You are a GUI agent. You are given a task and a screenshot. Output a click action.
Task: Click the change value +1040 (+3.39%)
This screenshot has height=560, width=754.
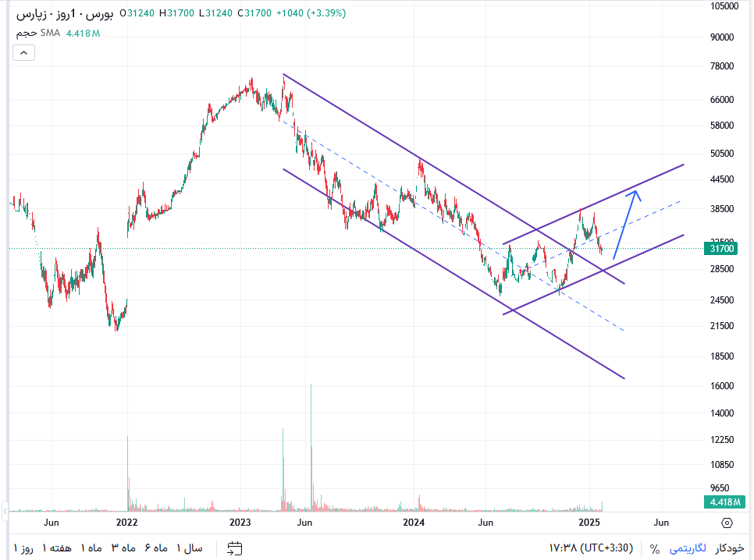pos(311,13)
